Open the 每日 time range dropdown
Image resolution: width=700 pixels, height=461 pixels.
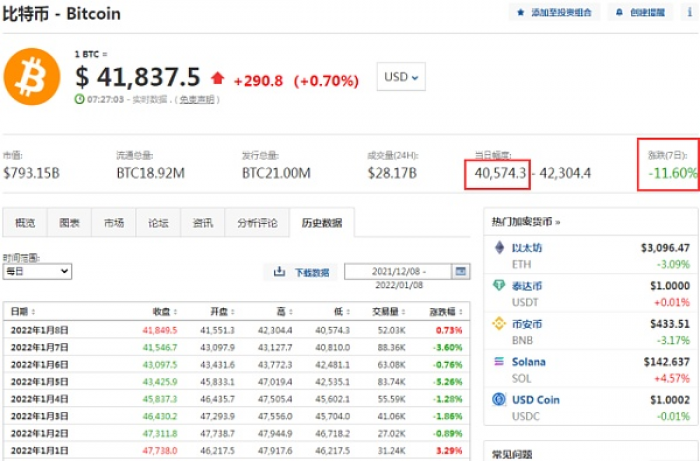pos(37,271)
